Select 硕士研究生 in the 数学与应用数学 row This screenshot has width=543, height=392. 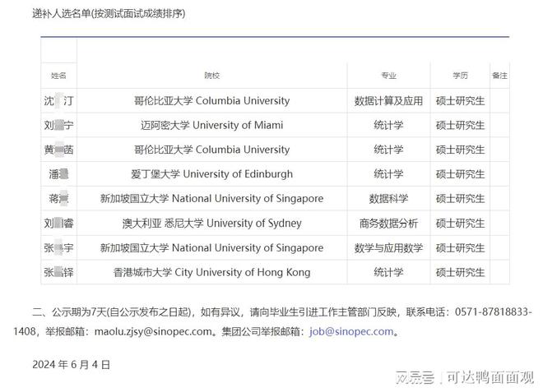[460, 247]
